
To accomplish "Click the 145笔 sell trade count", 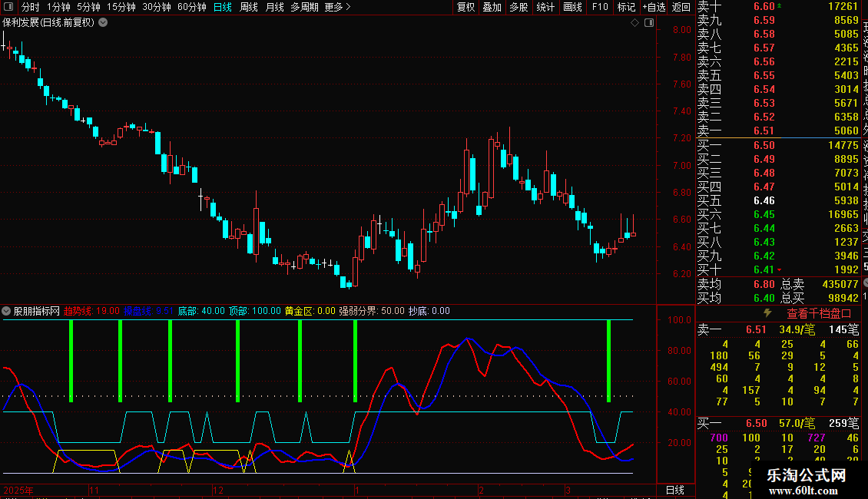I will [x=843, y=330].
